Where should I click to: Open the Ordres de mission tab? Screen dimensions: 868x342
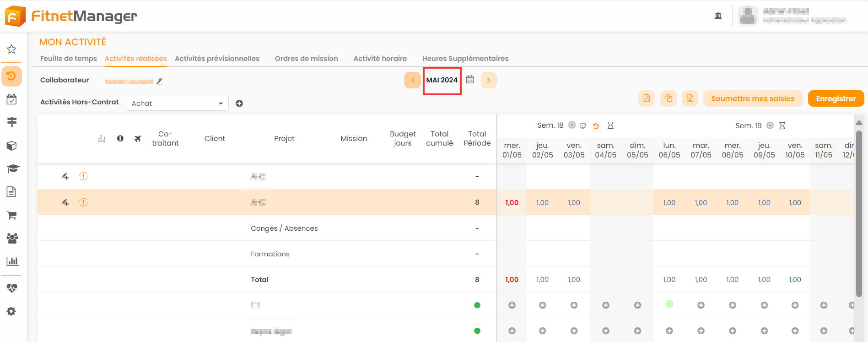point(306,59)
